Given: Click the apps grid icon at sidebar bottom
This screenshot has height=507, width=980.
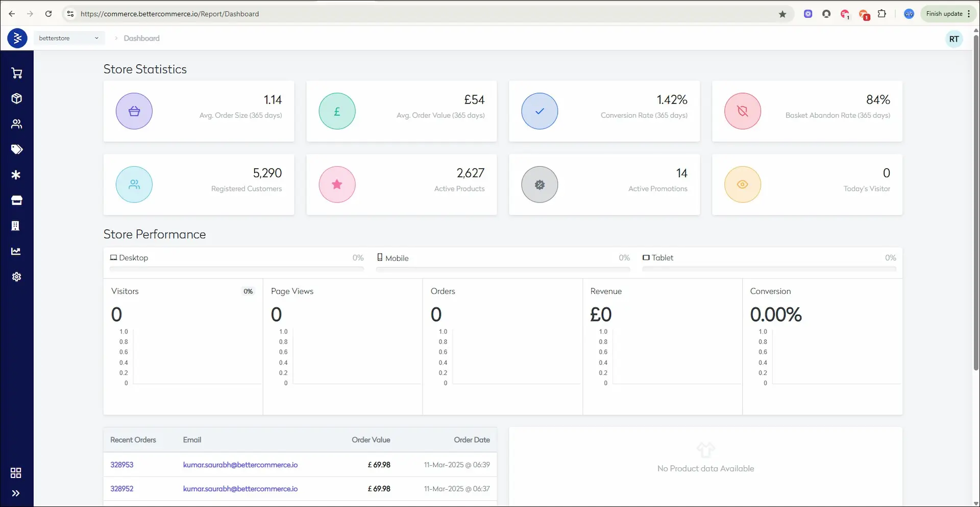Looking at the screenshot, I should tap(16, 472).
